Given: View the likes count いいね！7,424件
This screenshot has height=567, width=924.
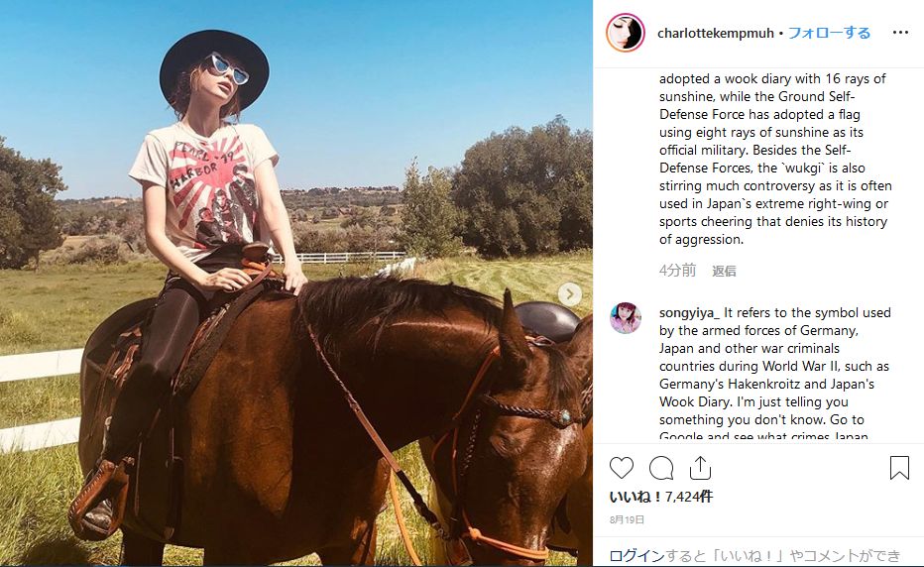Looking at the screenshot, I should tap(661, 497).
